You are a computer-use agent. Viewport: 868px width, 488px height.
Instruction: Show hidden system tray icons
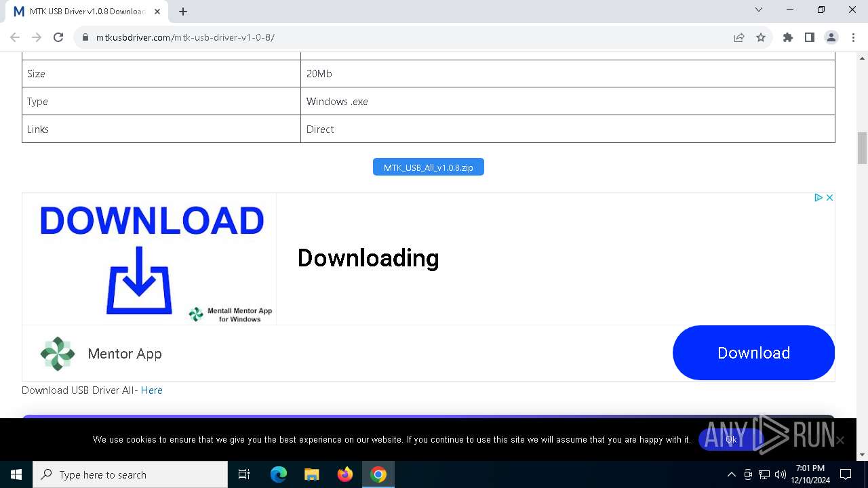[731, 474]
